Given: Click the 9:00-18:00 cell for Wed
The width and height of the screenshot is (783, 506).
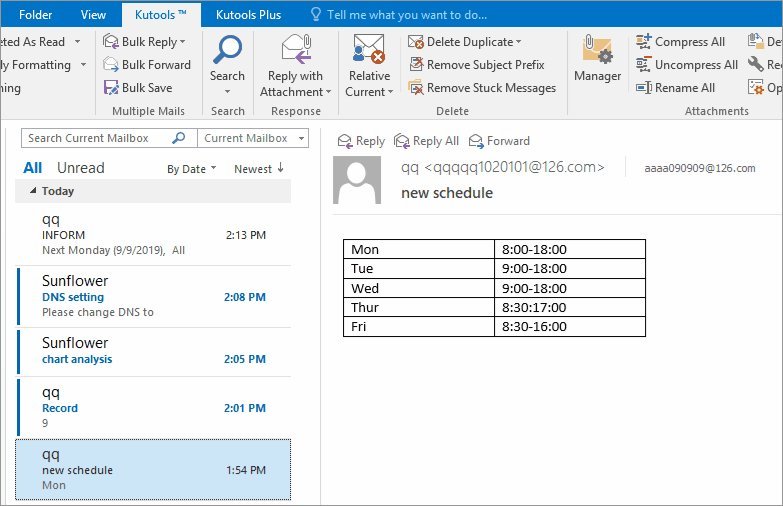Looking at the screenshot, I should coord(570,288).
